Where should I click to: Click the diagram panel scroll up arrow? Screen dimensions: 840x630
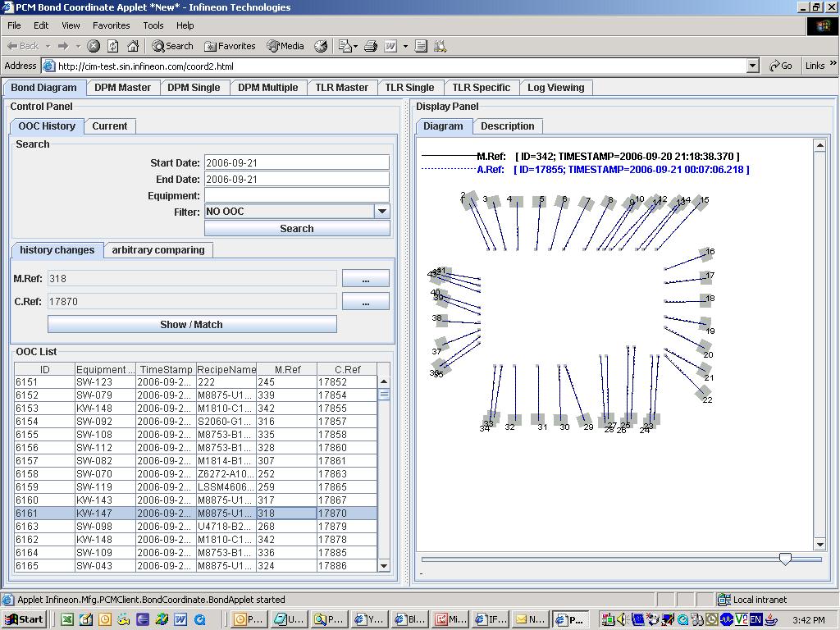click(819, 144)
